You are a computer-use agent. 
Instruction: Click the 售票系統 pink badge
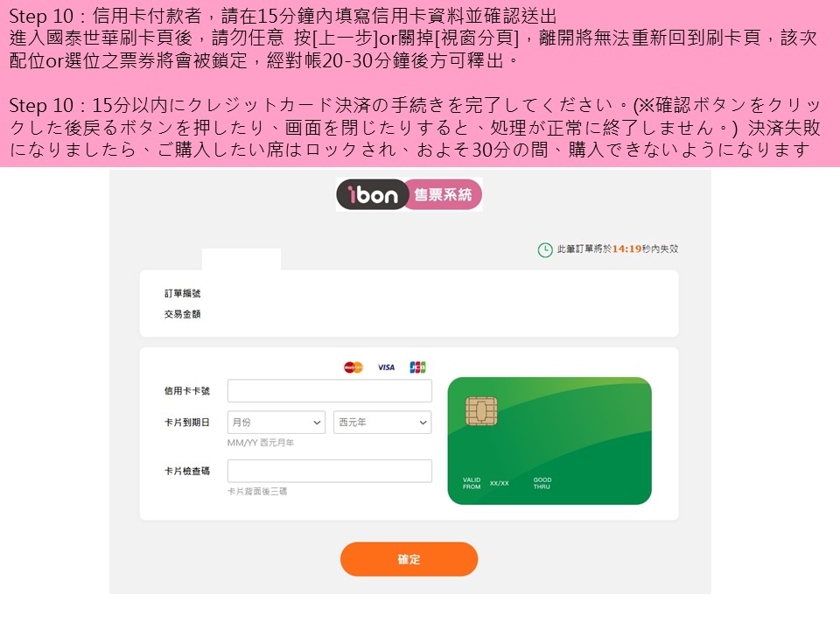(444, 194)
